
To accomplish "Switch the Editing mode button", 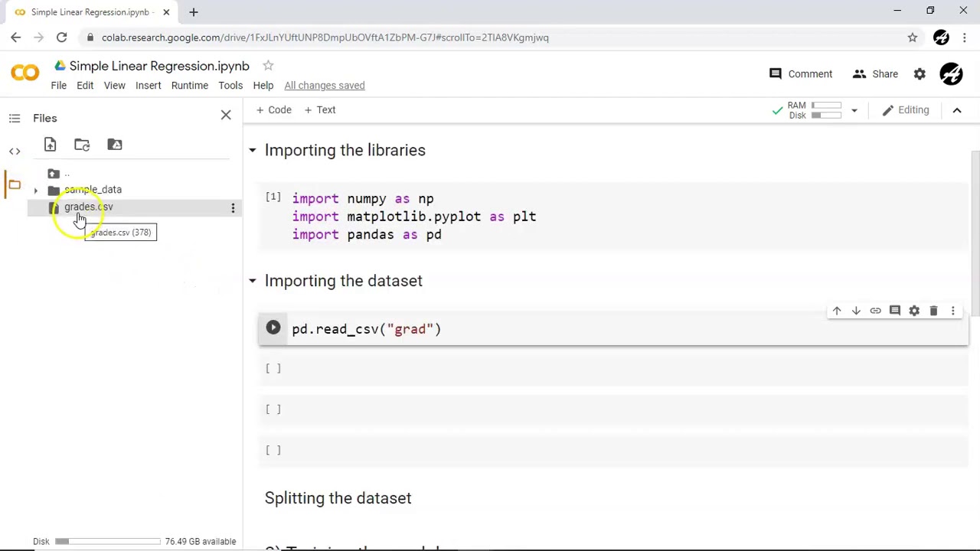I will (x=906, y=110).
